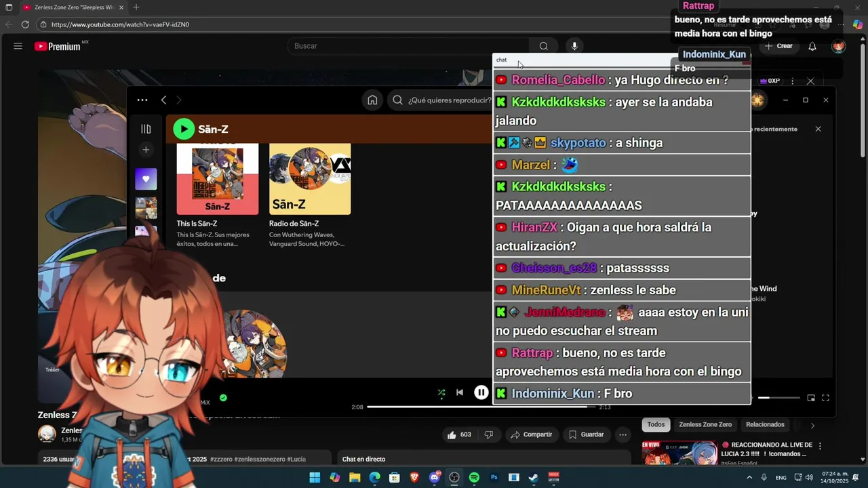Select the Todos filter chip
Screen dimensions: 868x488
coord(656,425)
